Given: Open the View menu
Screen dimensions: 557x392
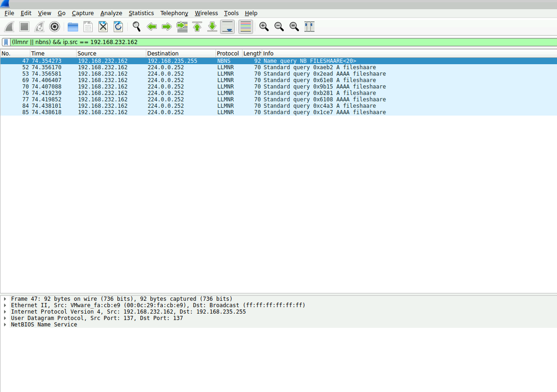Looking at the screenshot, I should pos(45,13).
